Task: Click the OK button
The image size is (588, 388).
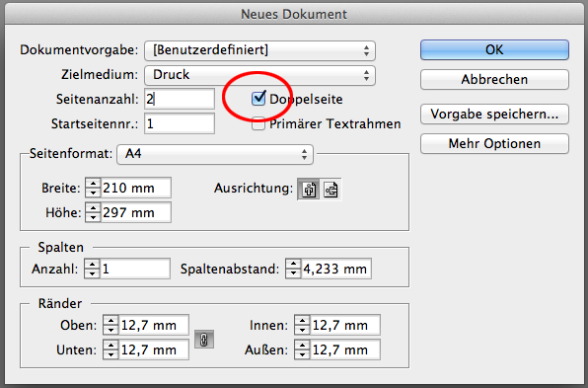Action: coord(494,50)
